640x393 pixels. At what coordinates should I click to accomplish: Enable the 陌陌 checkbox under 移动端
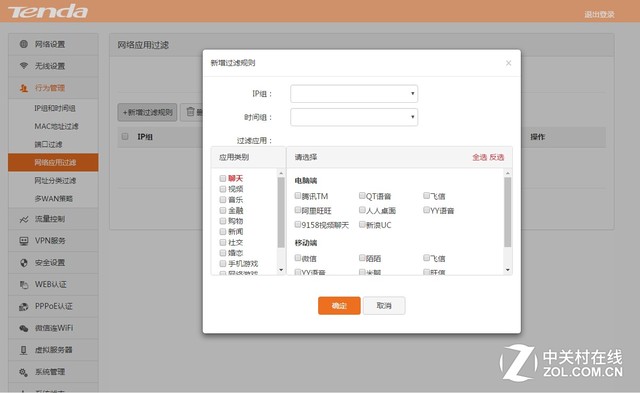pos(362,258)
